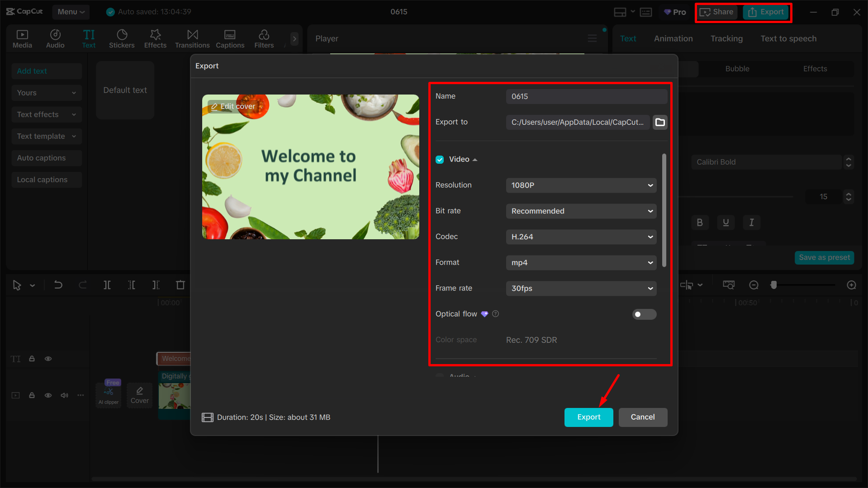Open the Codec dropdown showing H.264
868x488 pixels.
point(581,237)
